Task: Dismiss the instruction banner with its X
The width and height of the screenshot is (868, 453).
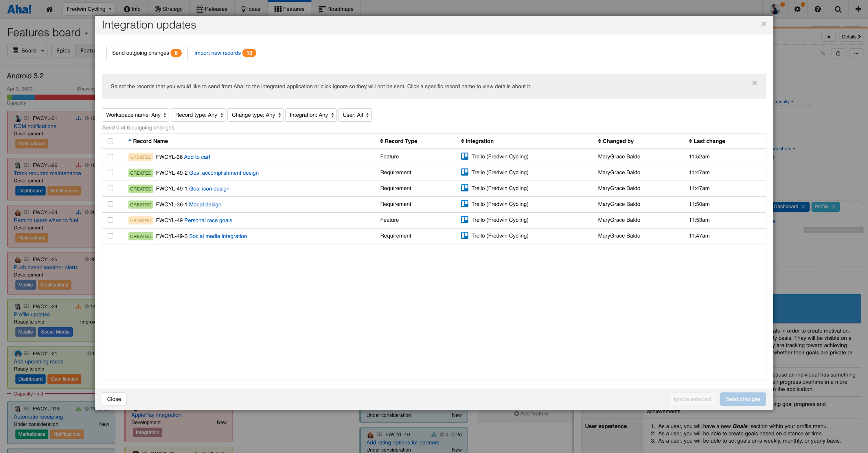Action: point(755,83)
